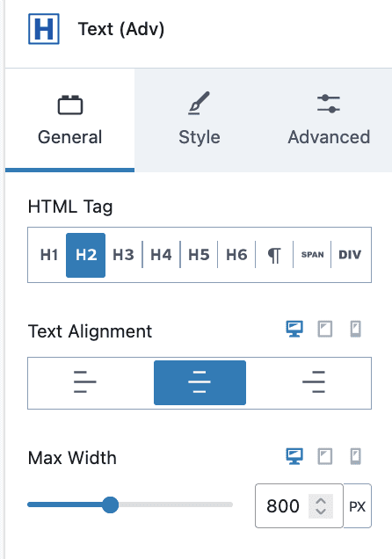Select center text alignment
392x559 pixels.
point(200,382)
